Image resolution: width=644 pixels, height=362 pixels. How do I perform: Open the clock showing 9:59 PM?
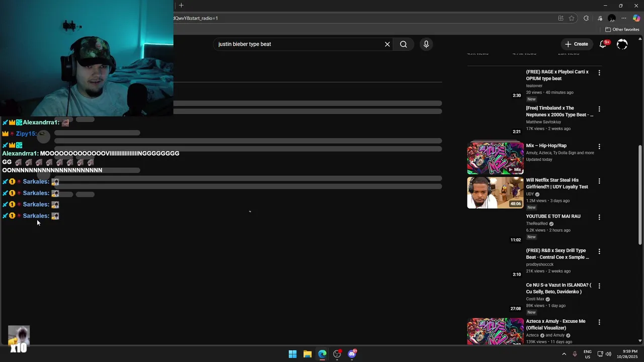[630, 354]
